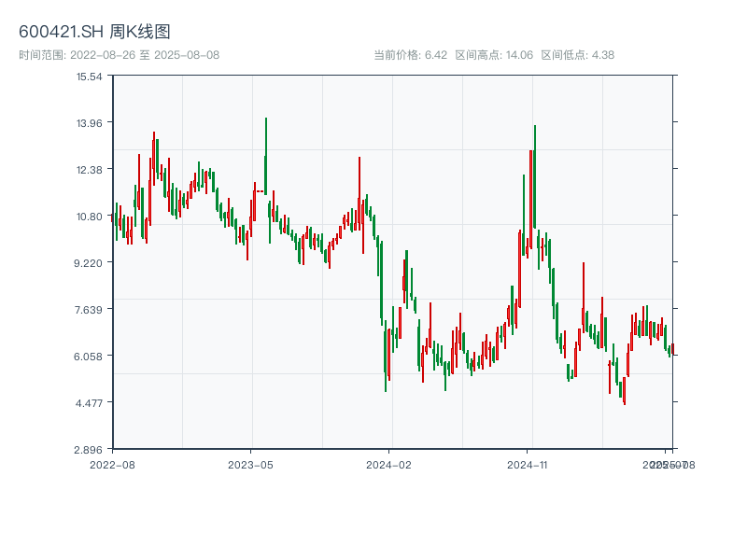Screen dimensions: 747x560
Task: Click the 2022-08 x-axis date label
Action: tap(112, 464)
